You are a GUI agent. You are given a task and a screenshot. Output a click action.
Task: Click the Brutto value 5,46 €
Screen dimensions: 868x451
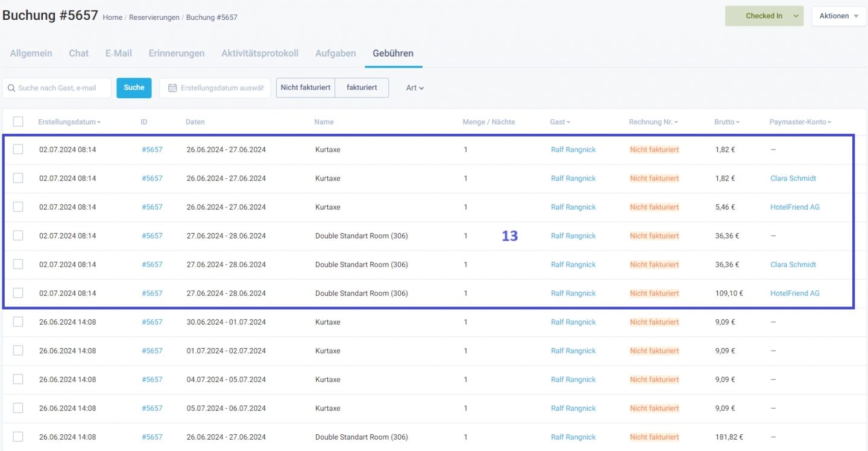click(x=725, y=207)
